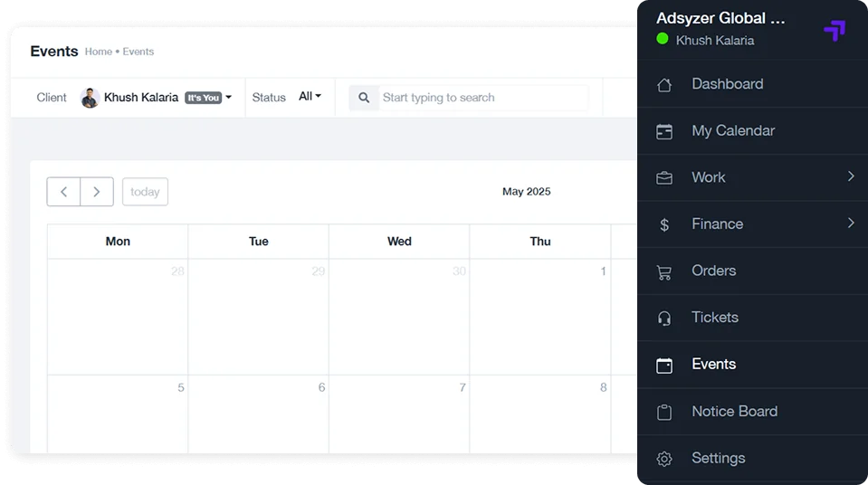Click the My Calendar icon in sidebar

click(x=664, y=131)
